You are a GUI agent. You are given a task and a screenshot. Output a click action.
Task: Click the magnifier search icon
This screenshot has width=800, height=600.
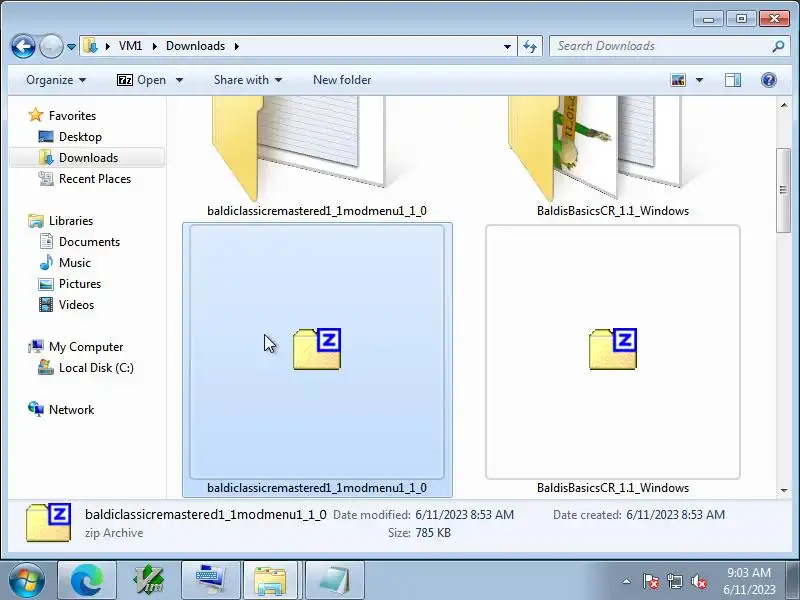click(778, 46)
